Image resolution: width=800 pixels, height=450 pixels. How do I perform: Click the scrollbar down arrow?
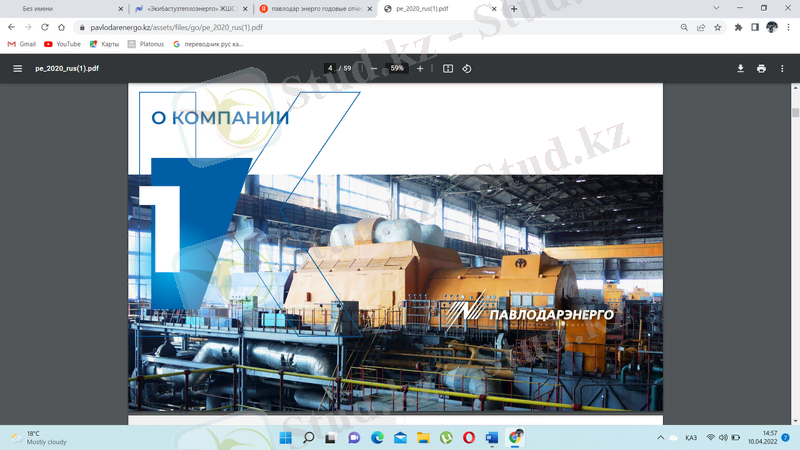coord(795,421)
